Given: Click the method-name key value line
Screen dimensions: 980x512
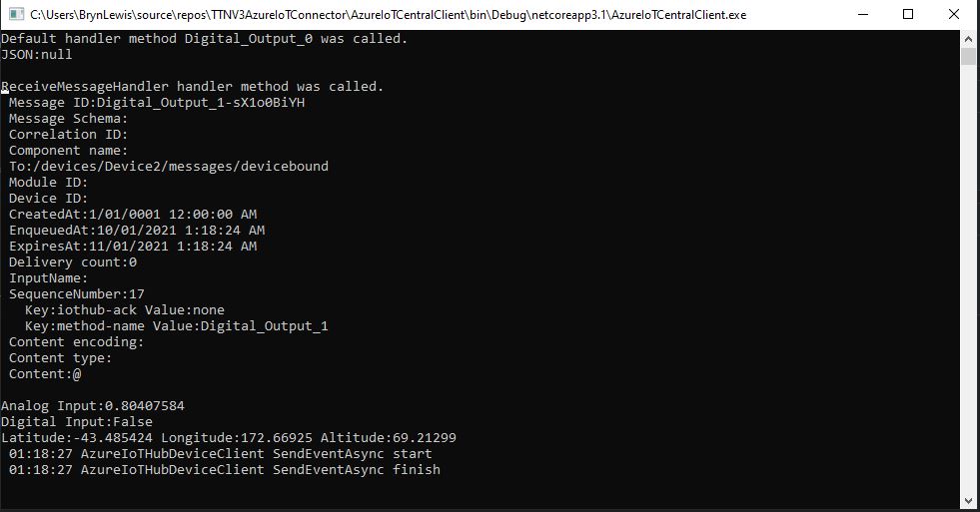Looking at the screenshot, I should (176, 326).
